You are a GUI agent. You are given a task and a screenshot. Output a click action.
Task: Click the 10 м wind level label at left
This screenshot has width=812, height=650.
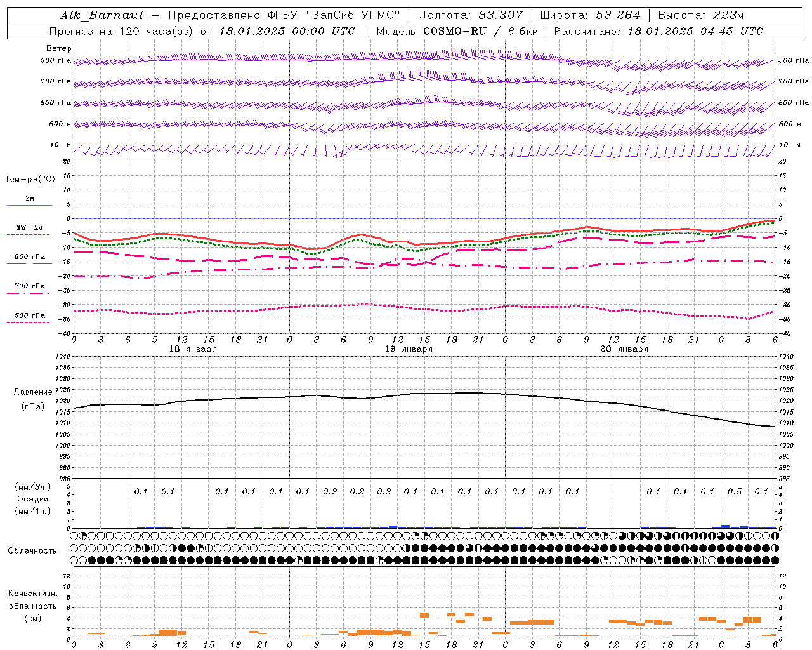[61, 145]
